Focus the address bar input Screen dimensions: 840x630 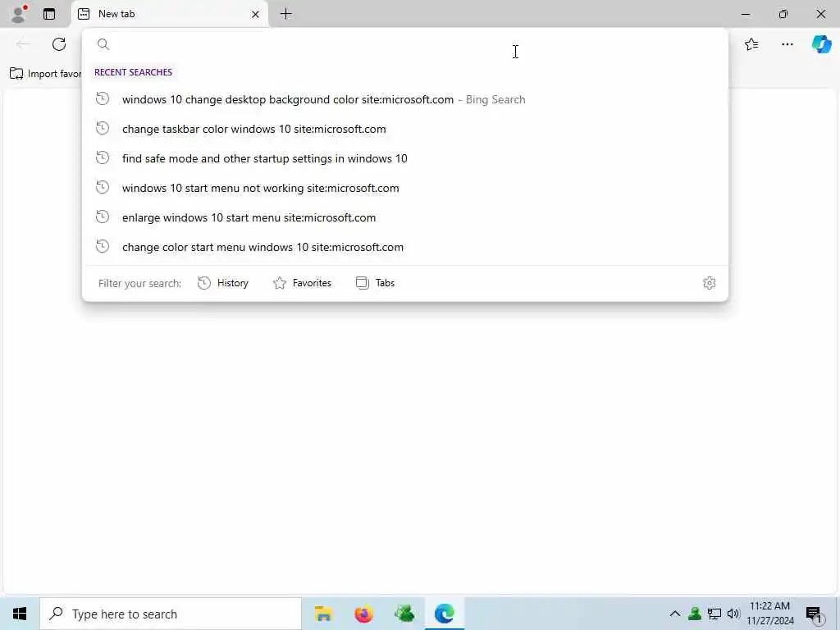(404, 44)
